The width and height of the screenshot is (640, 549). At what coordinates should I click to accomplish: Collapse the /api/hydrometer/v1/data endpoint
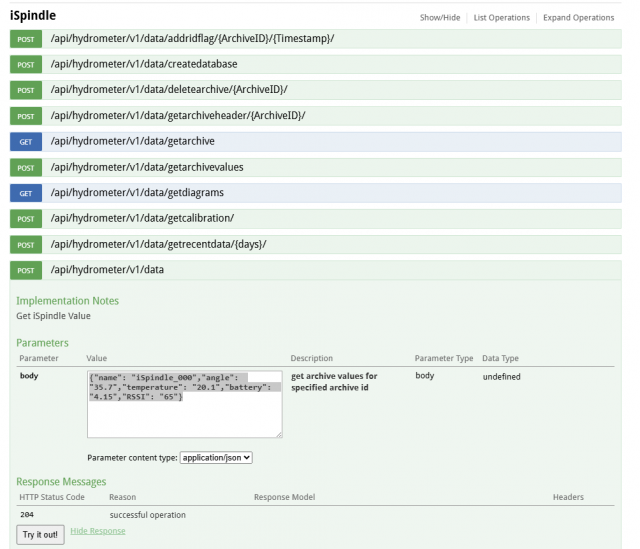click(x=107, y=270)
